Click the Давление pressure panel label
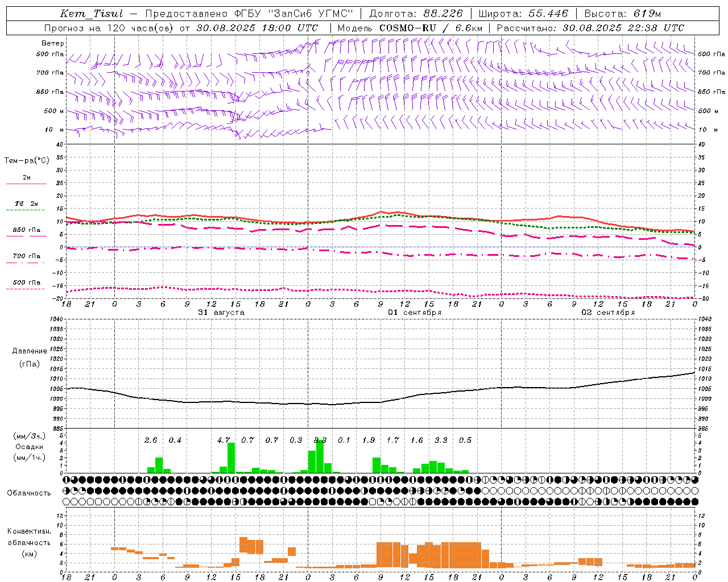This screenshot has width=728, height=582. [30, 351]
